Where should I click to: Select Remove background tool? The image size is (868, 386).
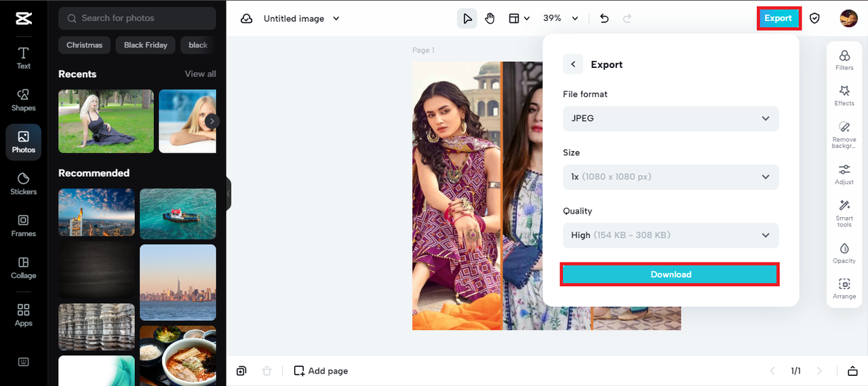[x=844, y=135]
